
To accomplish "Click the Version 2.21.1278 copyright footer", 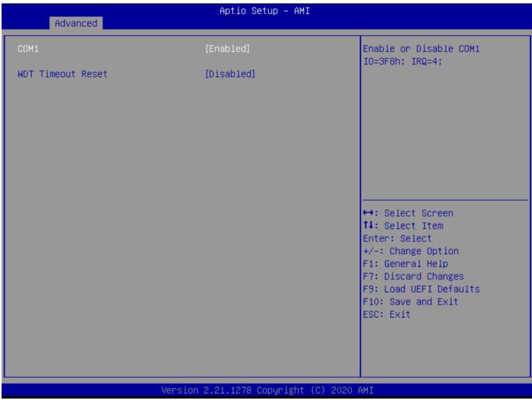I will click(267, 390).
